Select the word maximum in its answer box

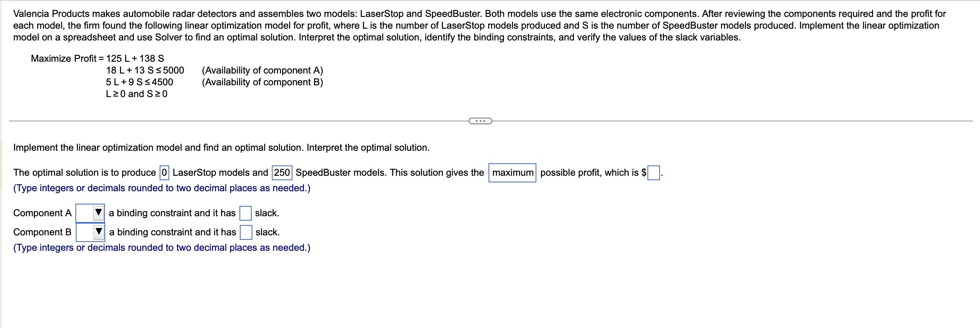pyautogui.click(x=512, y=172)
